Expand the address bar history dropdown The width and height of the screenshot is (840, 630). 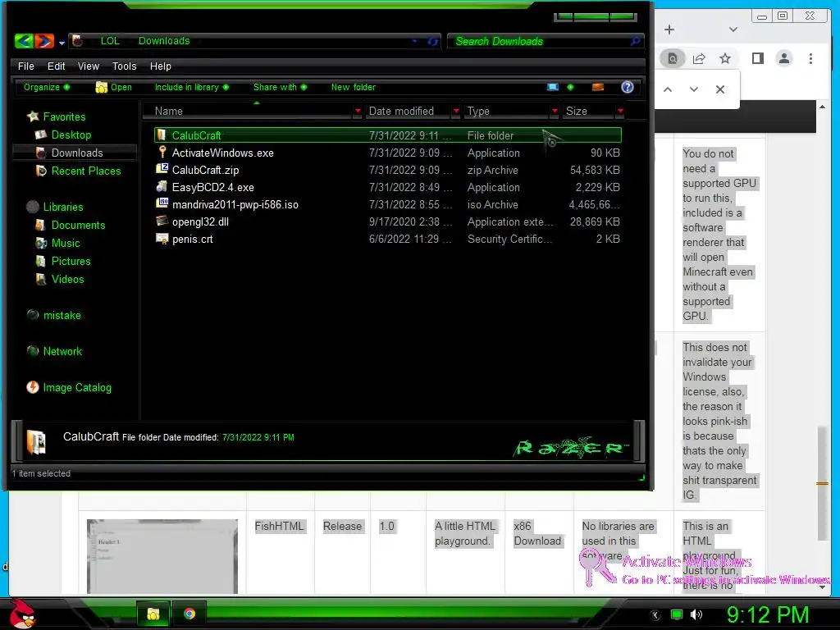click(414, 41)
